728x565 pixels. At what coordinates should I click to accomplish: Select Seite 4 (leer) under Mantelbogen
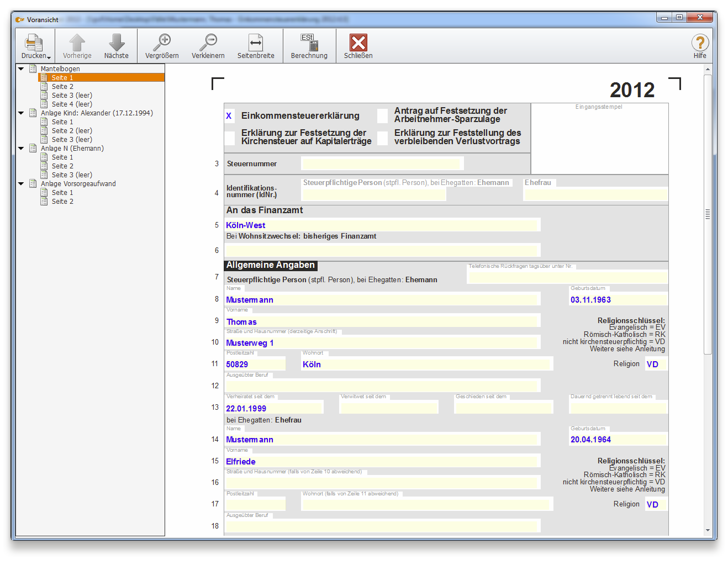tap(72, 104)
